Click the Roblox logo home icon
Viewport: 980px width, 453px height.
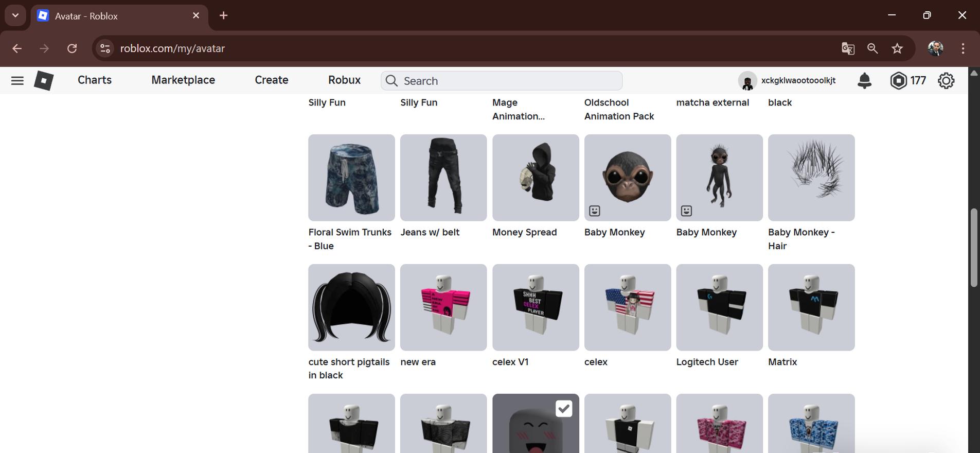44,80
